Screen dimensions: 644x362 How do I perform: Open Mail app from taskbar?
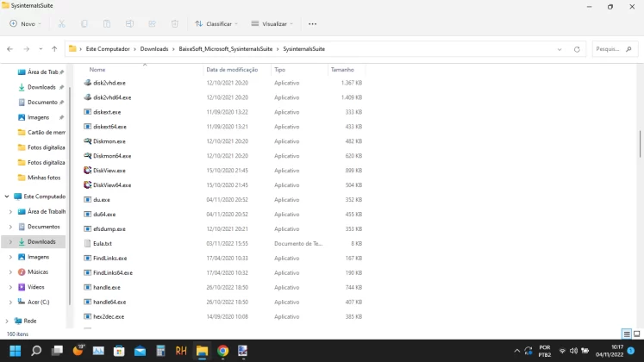140,351
